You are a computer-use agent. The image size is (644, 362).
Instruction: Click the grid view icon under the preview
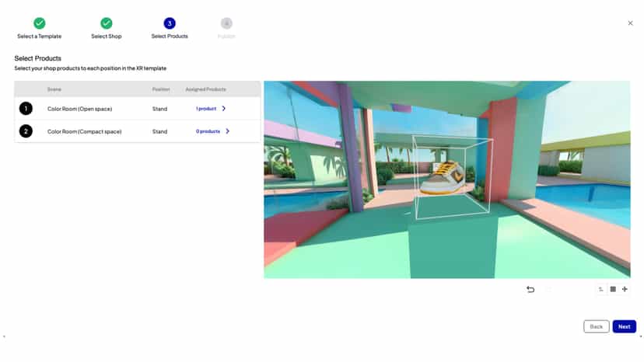[613, 289]
